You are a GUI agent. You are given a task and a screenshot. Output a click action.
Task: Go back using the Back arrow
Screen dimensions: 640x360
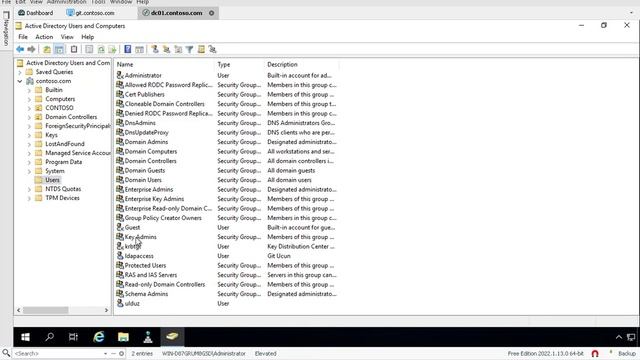coord(20,49)
